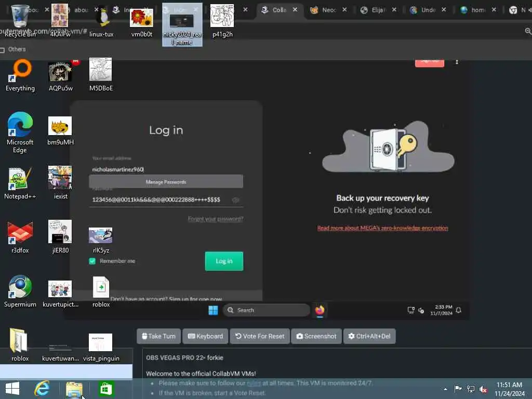Click the Windows Start button on host taskbar
This screenshot has width=532, height=399.
tap(12, 389)
